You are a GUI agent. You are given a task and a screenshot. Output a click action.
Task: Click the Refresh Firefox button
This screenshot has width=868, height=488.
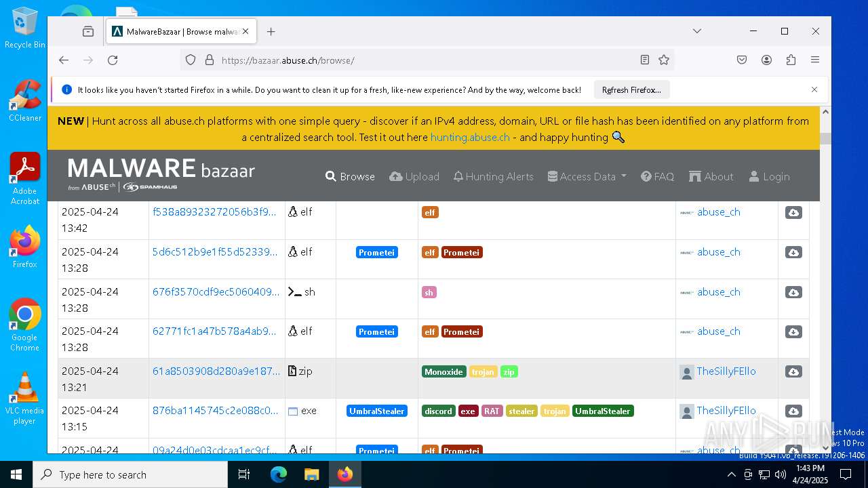coord(631,89)
